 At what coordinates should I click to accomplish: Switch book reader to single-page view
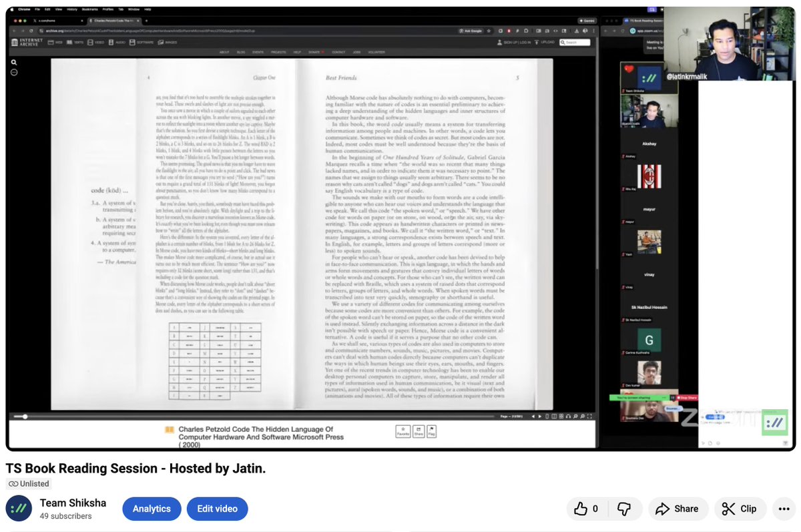pyautogui.click(x=547, y=417)
